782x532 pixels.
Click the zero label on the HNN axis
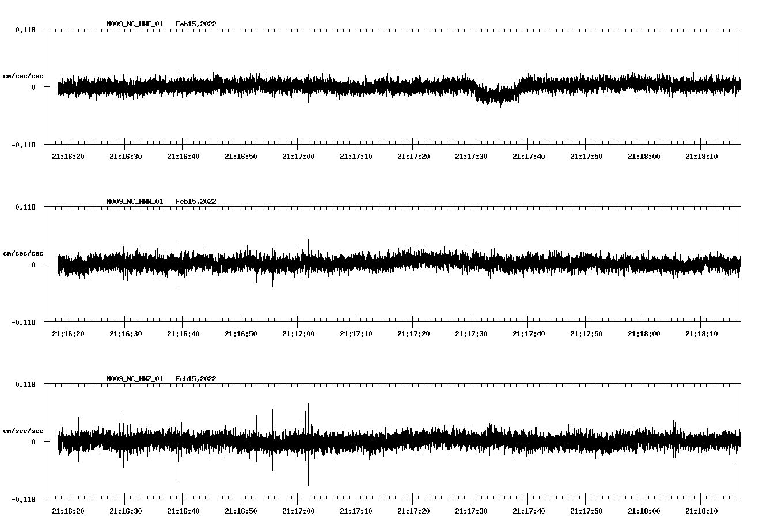pos(33,264)
